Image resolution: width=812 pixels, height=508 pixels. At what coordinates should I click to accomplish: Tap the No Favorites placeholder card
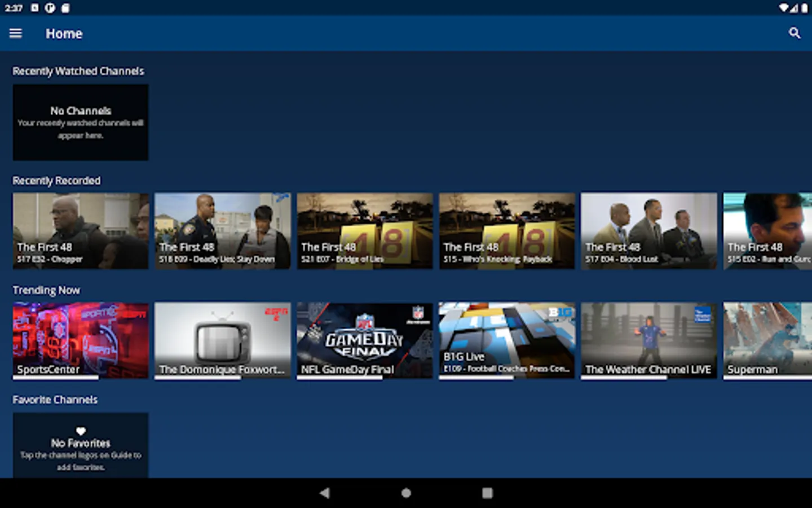[x=81, y=445]
